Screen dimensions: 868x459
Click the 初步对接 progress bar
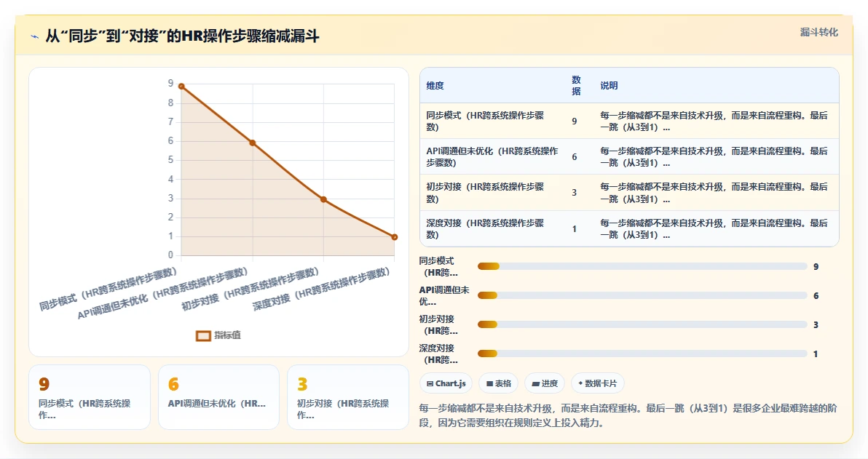click(x=642, y=324)
